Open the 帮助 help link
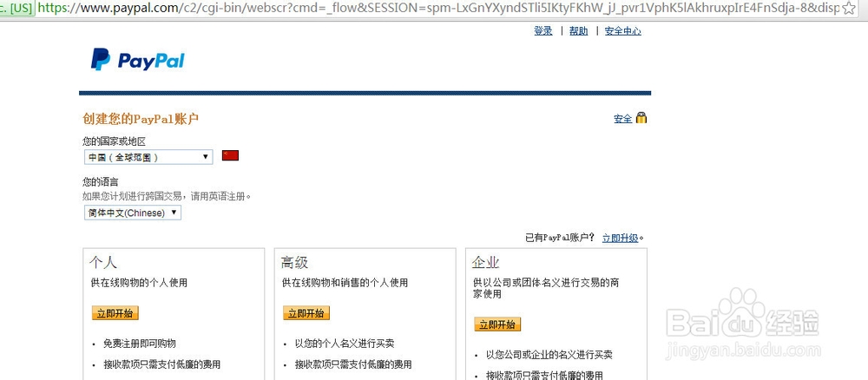This screenshot has height=380, width=868. click(578, 31)
